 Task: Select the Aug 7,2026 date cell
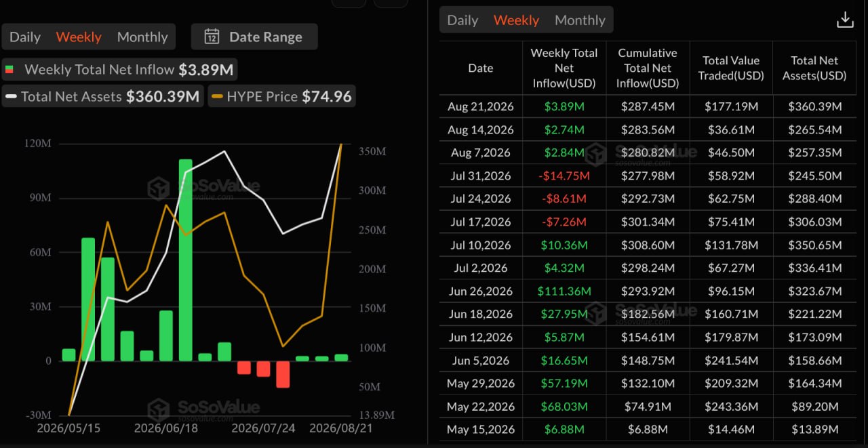[481, 152]
